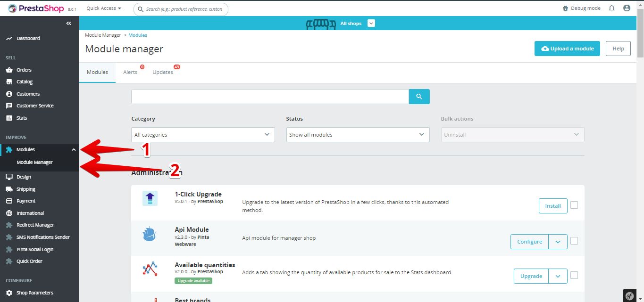The height and width of the screenshot is (302, 644).
Task: Click the Upload a module button
Action: click(x=567, y=49)
